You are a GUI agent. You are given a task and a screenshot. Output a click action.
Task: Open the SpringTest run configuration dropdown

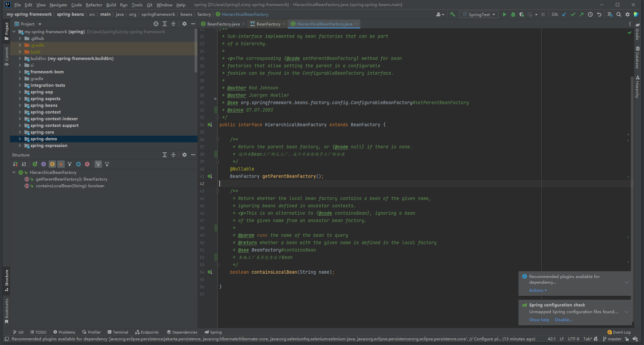479,14
